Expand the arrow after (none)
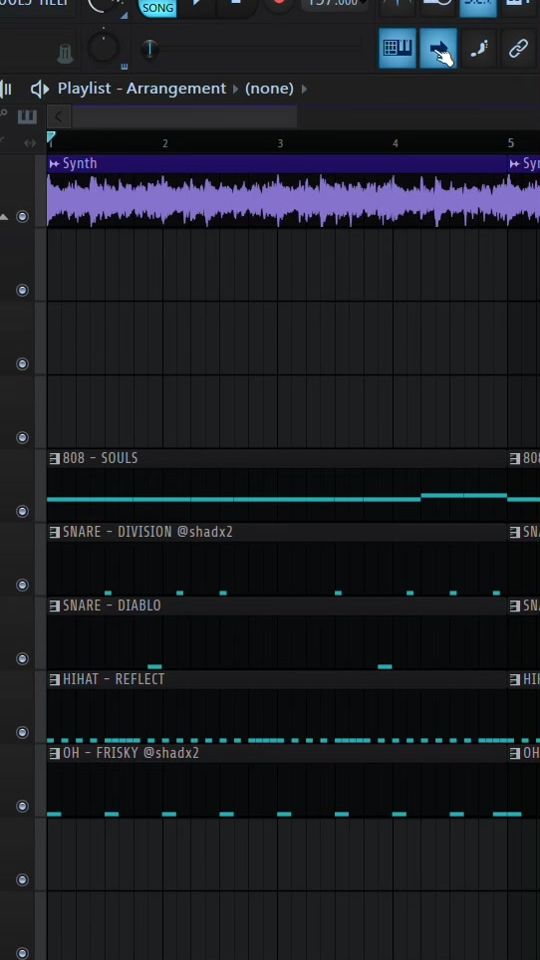The image size is (540, 960). click(x=304, y=89)
